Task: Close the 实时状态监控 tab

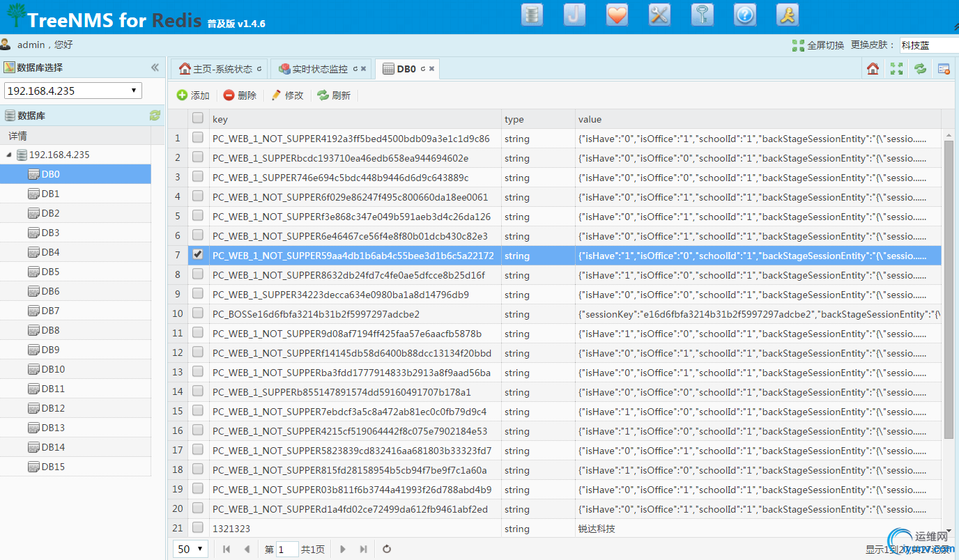Action: point(363,69)
